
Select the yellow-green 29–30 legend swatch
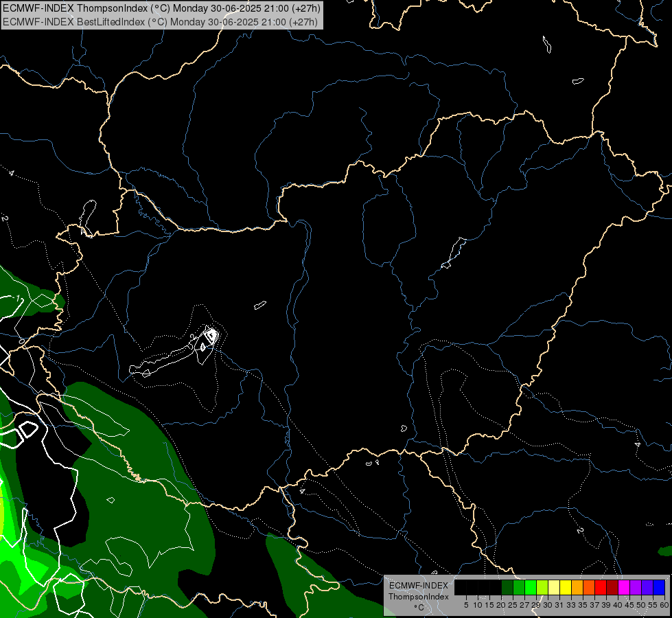tap(542, 587)
